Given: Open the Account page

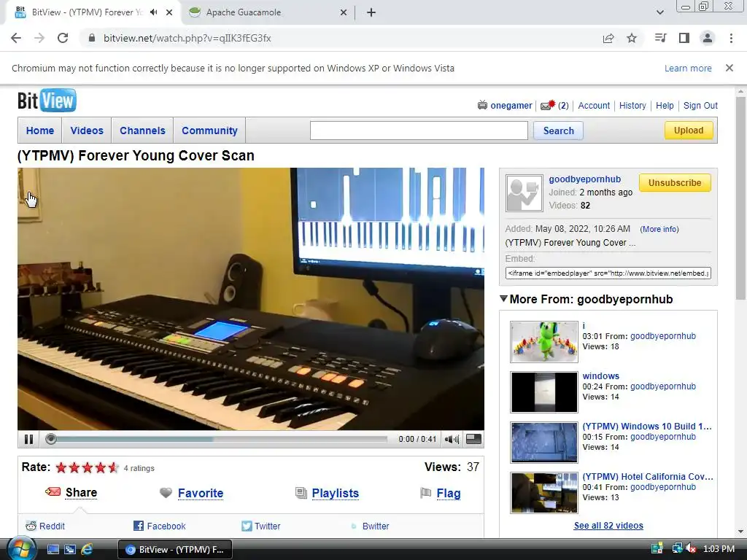Looking at the screenshot, I should click(594, 106).
